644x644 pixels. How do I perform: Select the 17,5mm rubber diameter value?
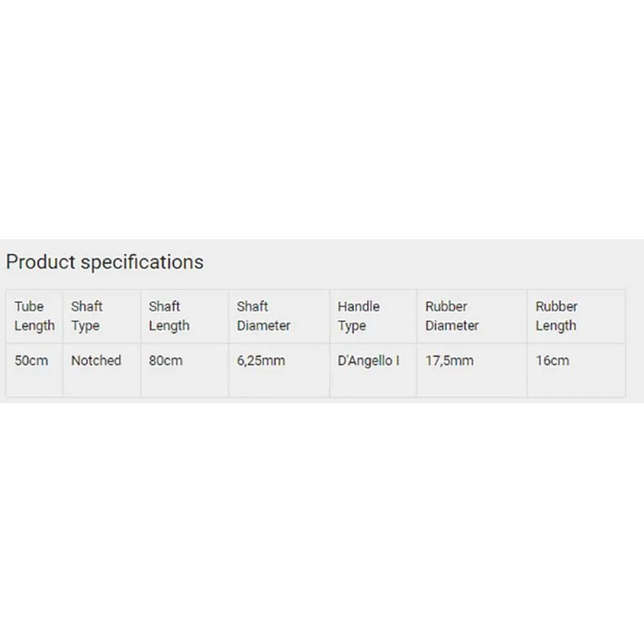click(450, 361)
